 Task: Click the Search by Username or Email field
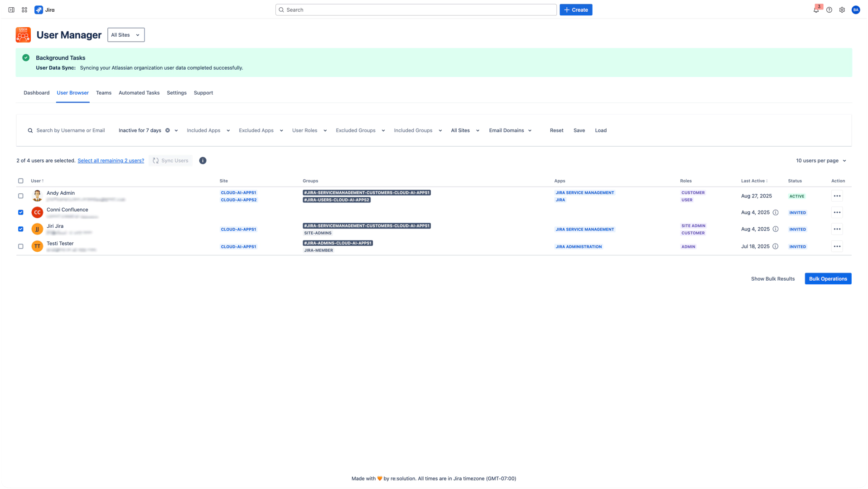click(x=71, y=130)
